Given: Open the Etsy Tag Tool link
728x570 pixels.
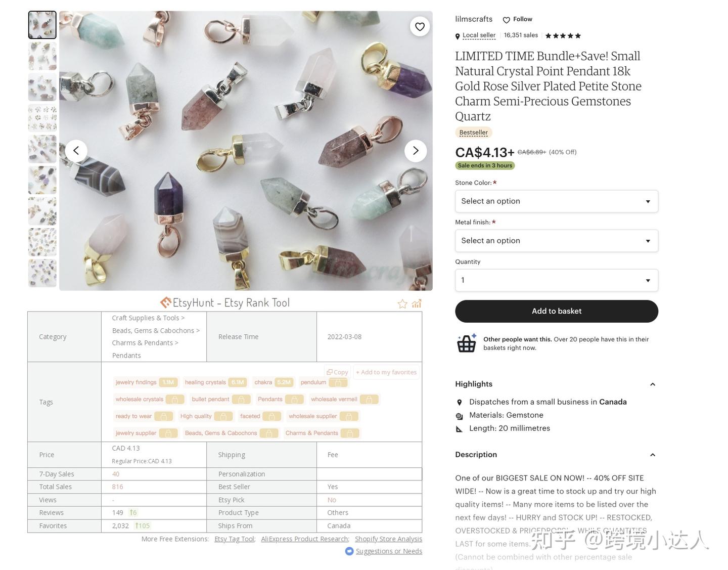Looking at the screenshot, I should (234, 539).
